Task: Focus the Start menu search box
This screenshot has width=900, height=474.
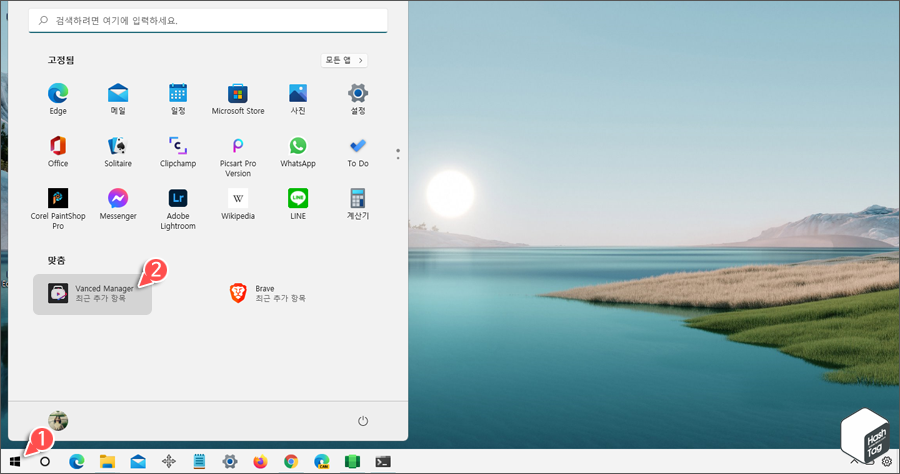Action: click(208, 21)
